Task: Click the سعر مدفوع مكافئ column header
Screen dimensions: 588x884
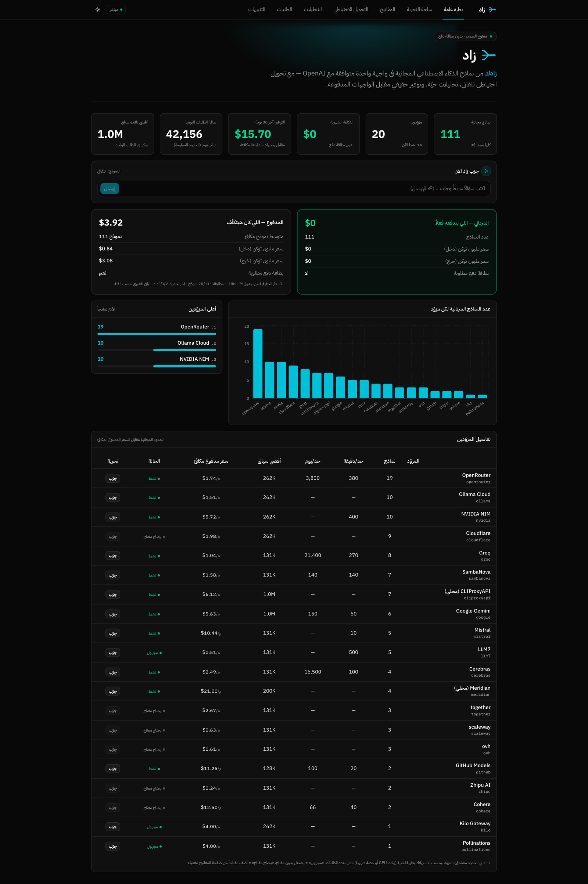Action: 211,461
